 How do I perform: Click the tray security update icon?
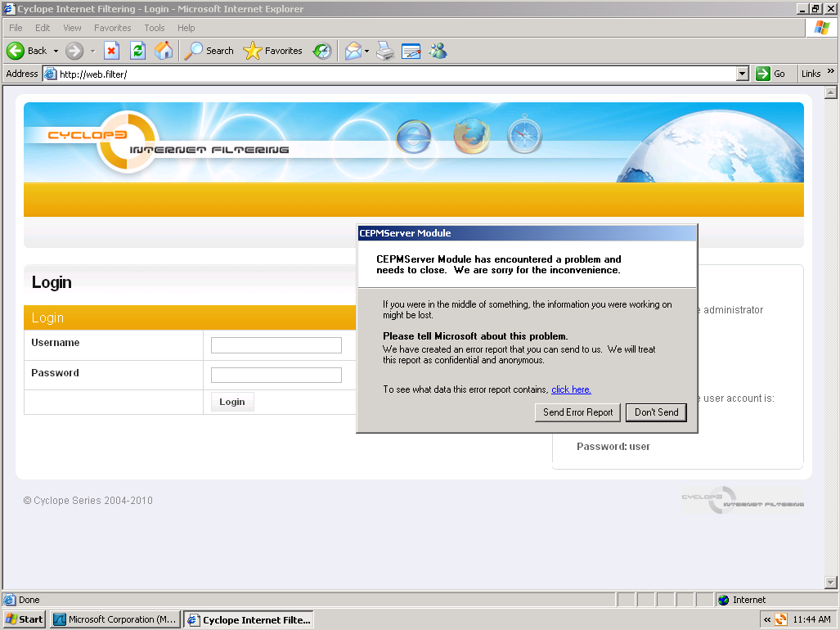click(781, 620)
